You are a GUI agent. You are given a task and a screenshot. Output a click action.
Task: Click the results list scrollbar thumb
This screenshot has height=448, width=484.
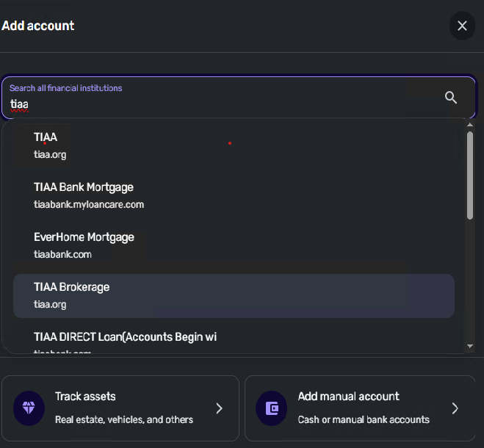pyautogui.click(x=470, y=175)
